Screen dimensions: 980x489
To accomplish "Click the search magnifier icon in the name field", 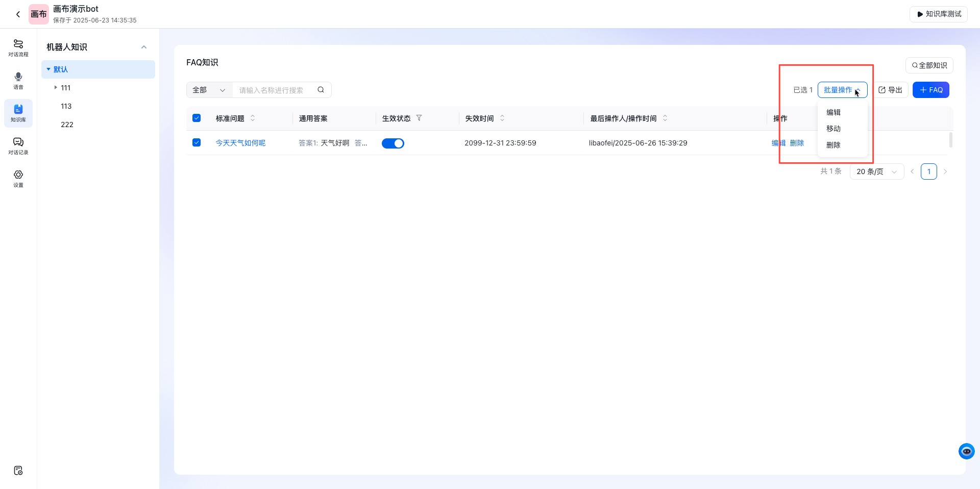I will 321,90.
